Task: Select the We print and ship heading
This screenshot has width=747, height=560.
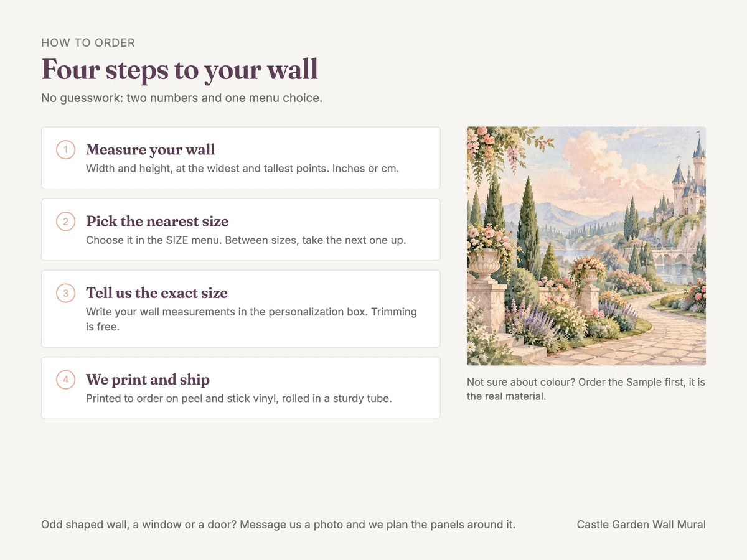Action: pos(148,379)
